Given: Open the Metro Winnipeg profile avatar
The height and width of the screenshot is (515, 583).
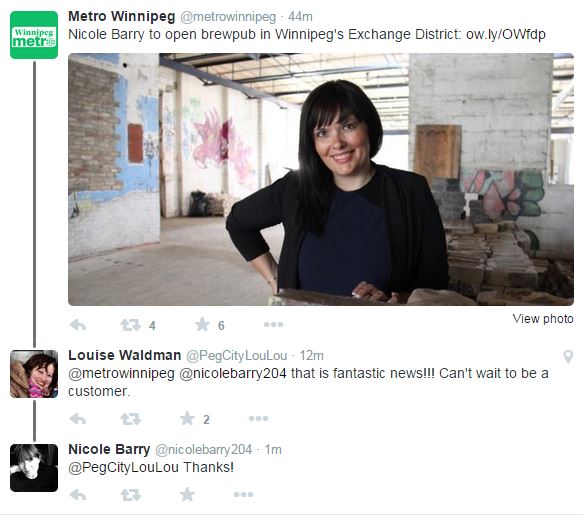Looking at the screenshot, I should (34, 35).
